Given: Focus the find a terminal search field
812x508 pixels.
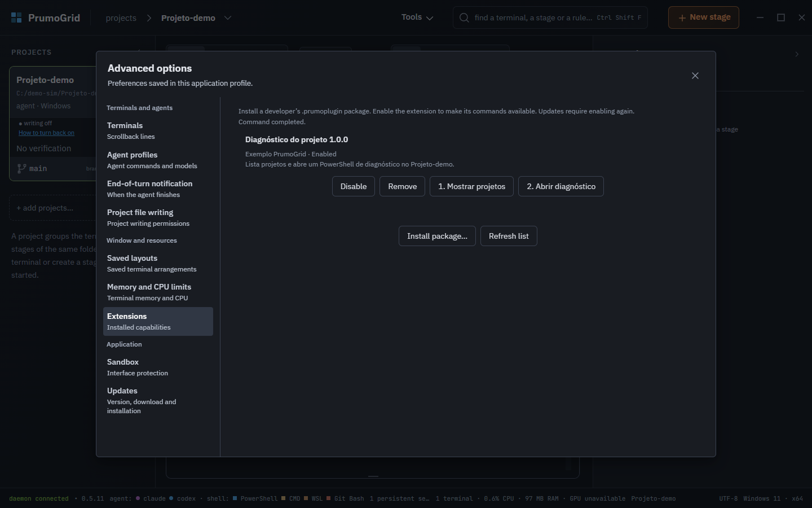Looking at the screenshot, I should click(x=550, y=17).
